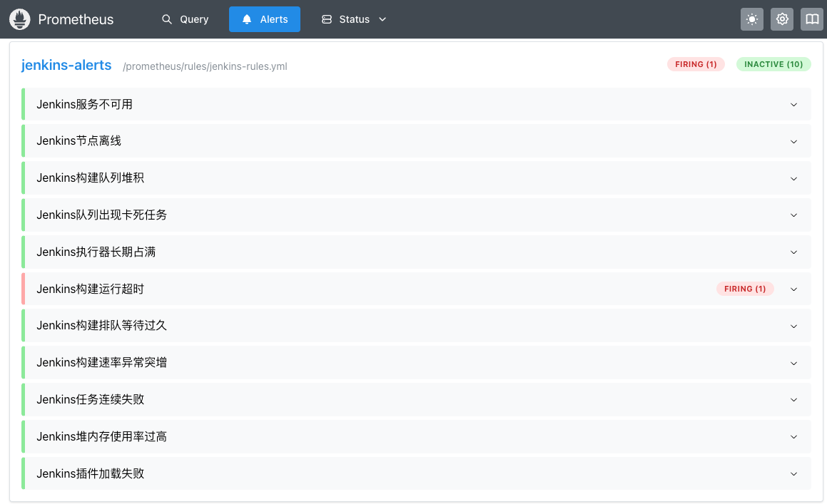Expand the Jenkins队列出现卡死任务 chevron

[x=793, y=215]
